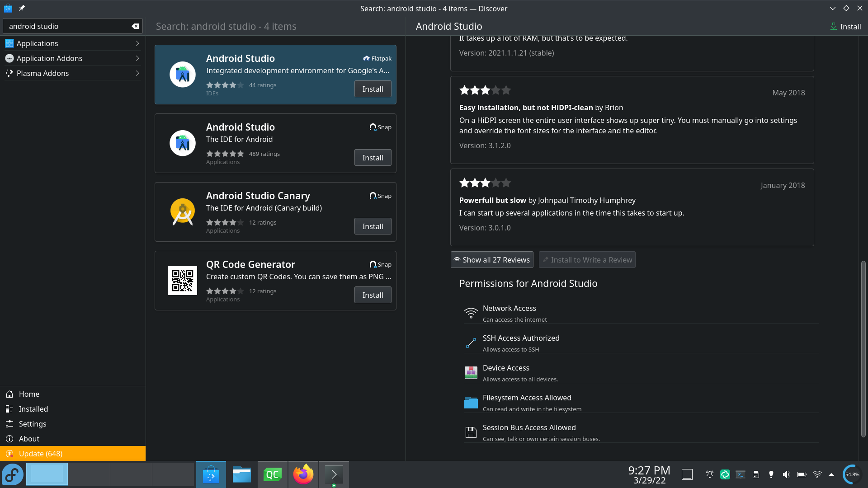Screen dimensions: 868x488
Task: Click the Network Access wifi icon
Action: [471, 313]
